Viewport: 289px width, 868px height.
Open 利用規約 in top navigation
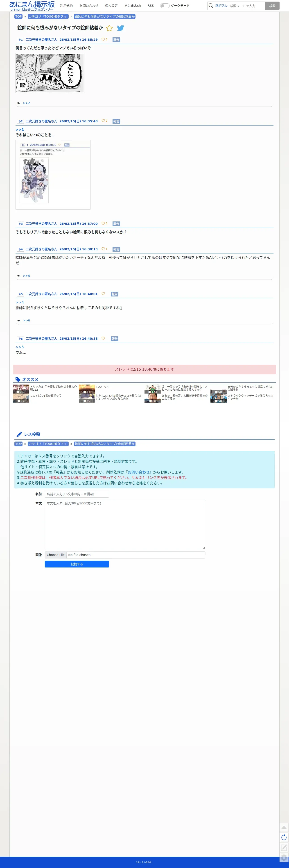66,6
